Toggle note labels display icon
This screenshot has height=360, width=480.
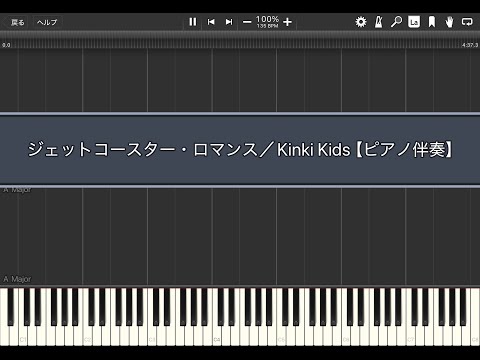pos(414,22)
